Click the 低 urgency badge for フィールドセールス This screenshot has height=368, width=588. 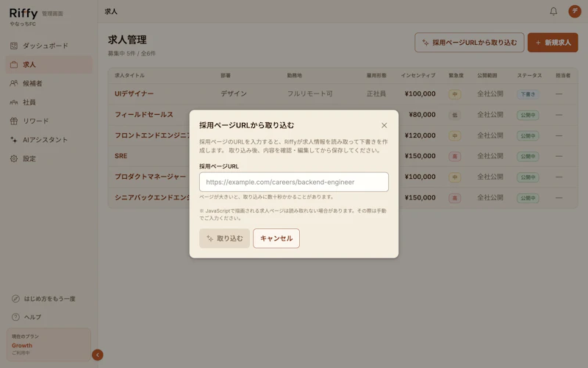(454, 115)
